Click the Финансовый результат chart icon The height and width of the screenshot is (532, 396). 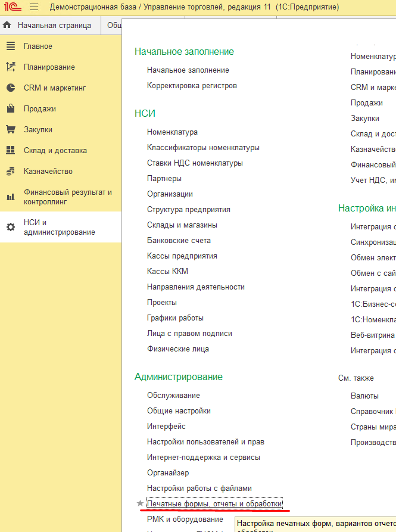click(11, 197)
